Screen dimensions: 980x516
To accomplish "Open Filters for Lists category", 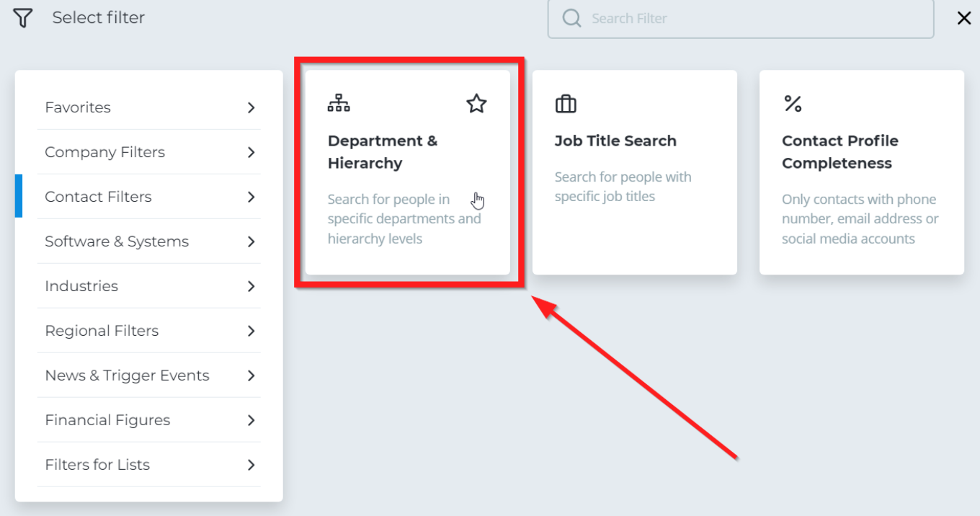I will (x=149, y=465).
